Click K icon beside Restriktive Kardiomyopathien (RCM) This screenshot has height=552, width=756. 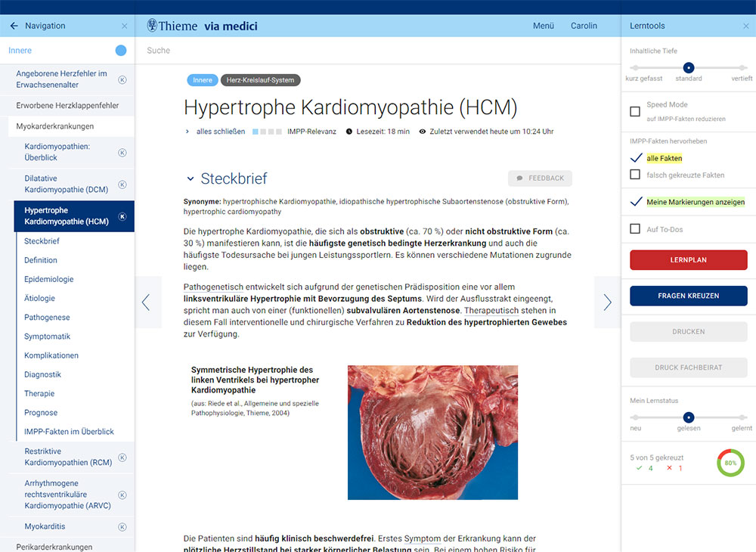(122, 457)
